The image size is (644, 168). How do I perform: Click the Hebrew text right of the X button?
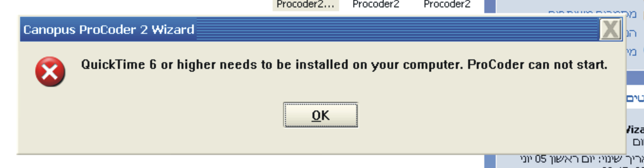(x=631, y=34)
